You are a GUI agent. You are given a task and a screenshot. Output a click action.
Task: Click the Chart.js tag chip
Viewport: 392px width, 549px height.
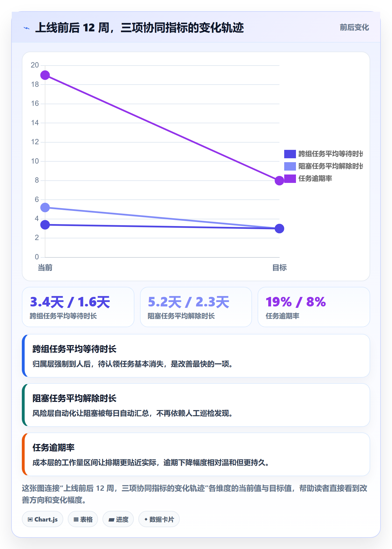[x=43, y=519]
